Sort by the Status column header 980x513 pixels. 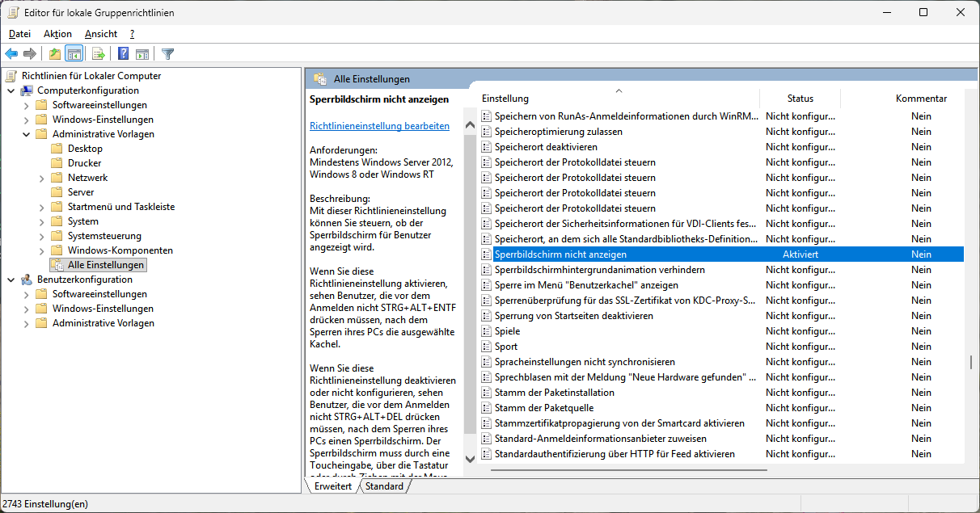point(800,99)
